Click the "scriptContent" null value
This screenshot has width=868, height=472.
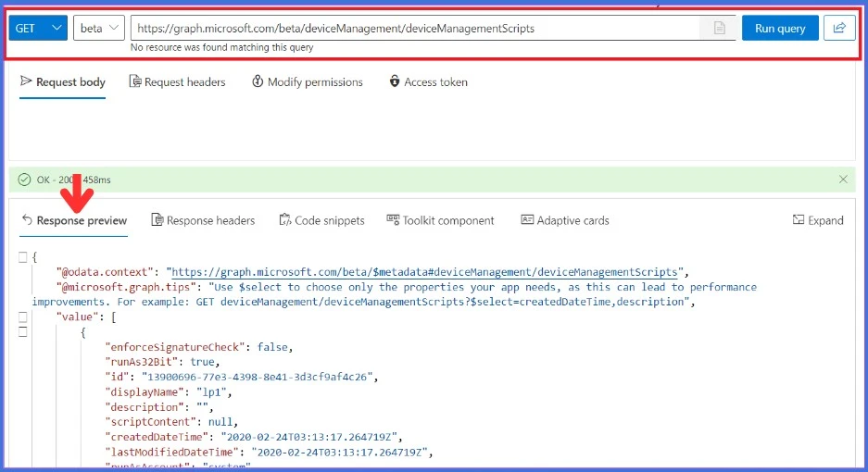pyautogui.click(x=220, y=422)
